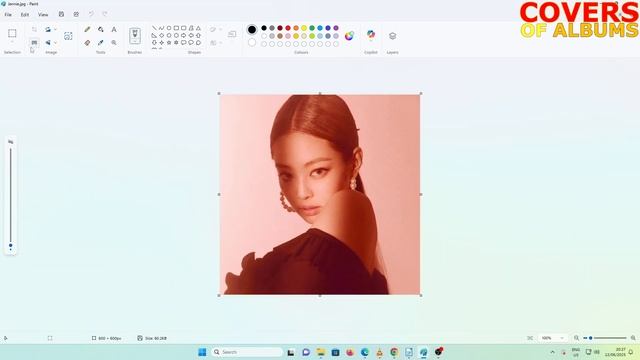The image size is (640, 360).
Task: Select the Text tool
Action: click(114, 29)
